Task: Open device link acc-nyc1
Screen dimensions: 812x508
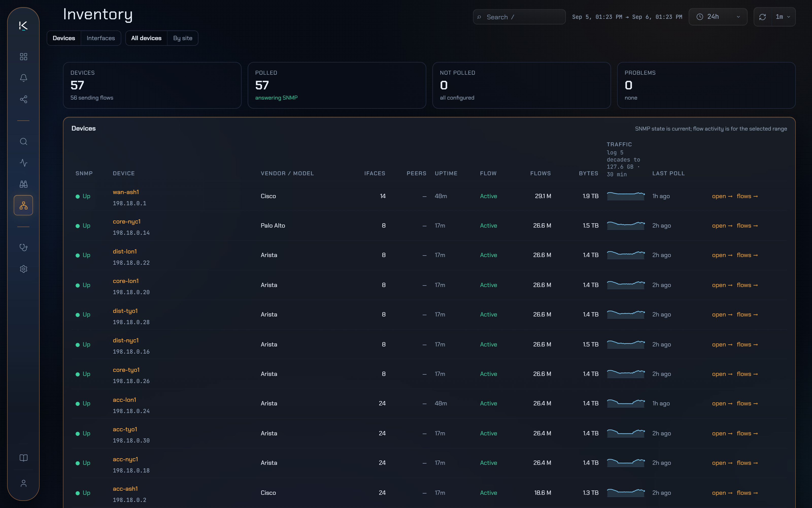Action: tap(126, 459)
